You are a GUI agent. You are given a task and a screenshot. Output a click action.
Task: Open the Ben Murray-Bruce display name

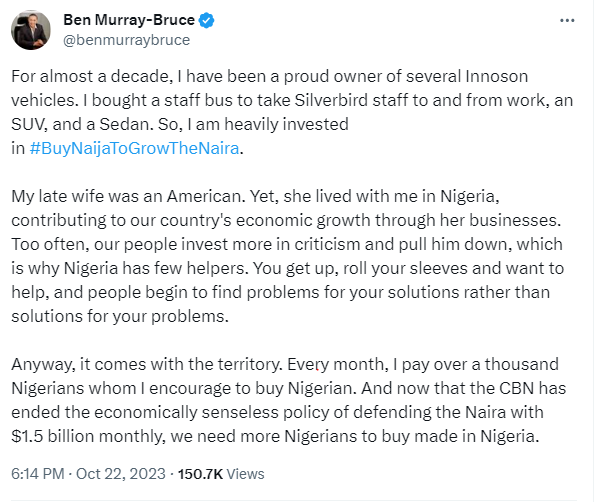point(129,20)
